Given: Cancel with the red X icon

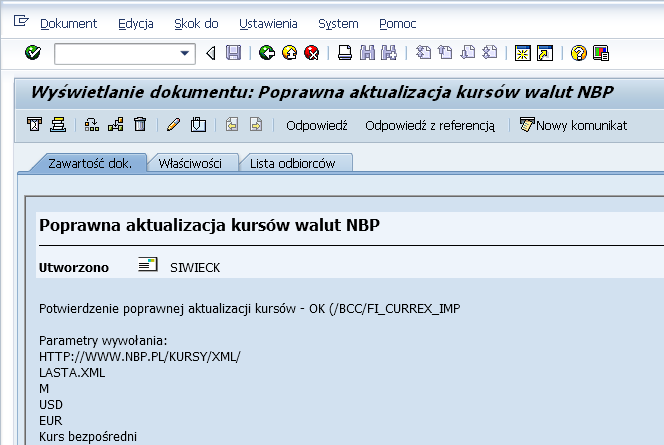Looking at the screenshot, I should (x=312, y=53).
